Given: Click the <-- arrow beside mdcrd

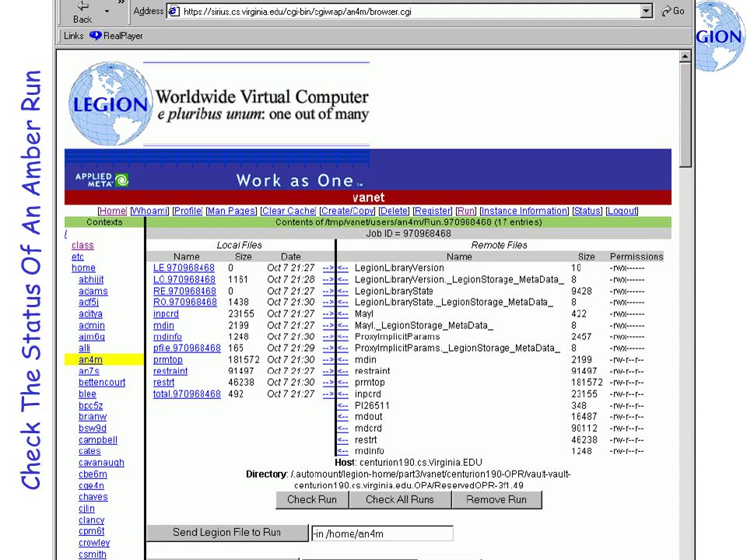Looking at the screenshot, I should coord(342,429).
